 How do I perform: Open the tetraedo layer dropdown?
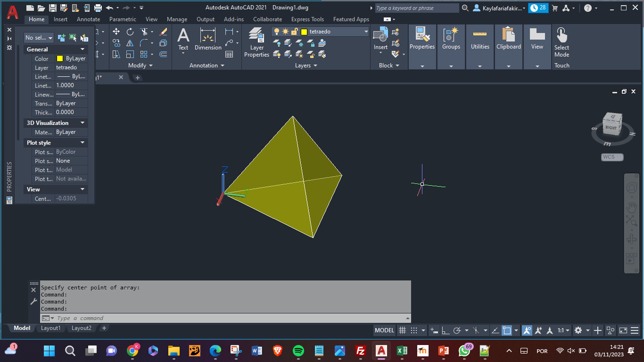pos(366,32)
